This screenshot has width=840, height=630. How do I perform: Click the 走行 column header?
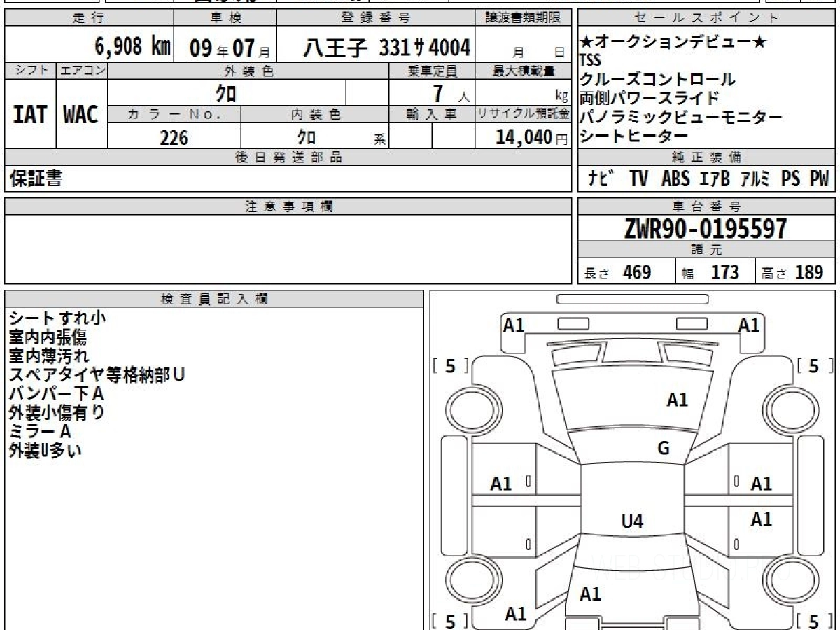pyautogui.click(x=89, y=18)
